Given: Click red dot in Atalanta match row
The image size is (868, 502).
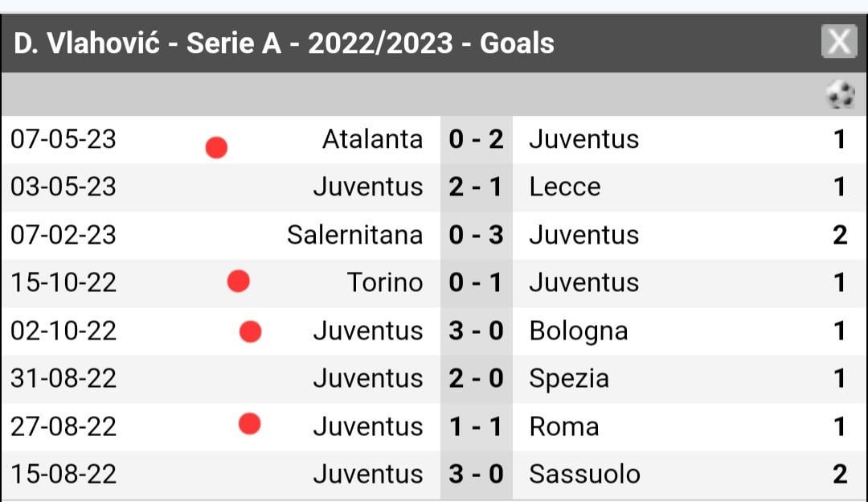Looking at the screenshot, I should click(216, 147).
